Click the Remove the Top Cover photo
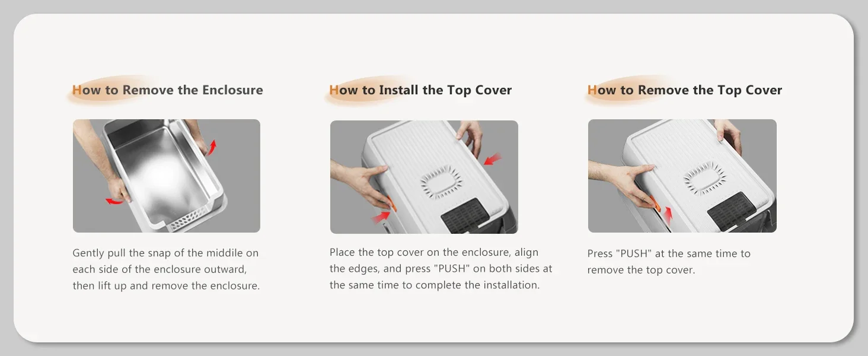Viewport: 868px width, 356px height. pyautogui.click(x=682, y=176)
